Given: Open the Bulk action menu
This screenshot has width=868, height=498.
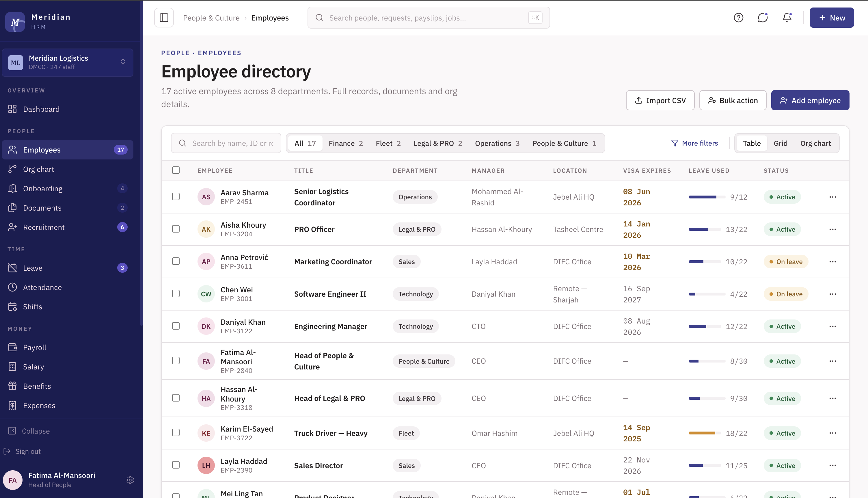Looking at the screenshot, I should pos(733,100).
